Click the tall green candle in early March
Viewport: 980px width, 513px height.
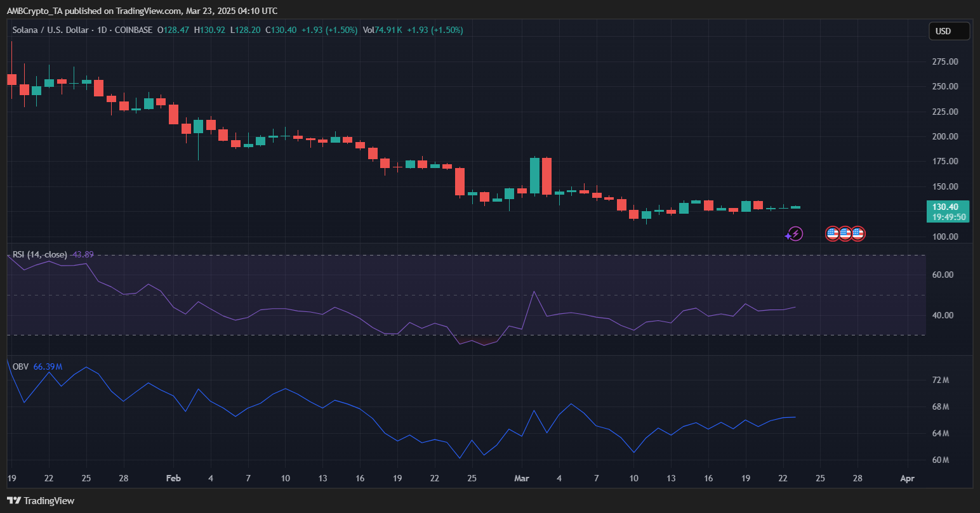pos(534,176)
